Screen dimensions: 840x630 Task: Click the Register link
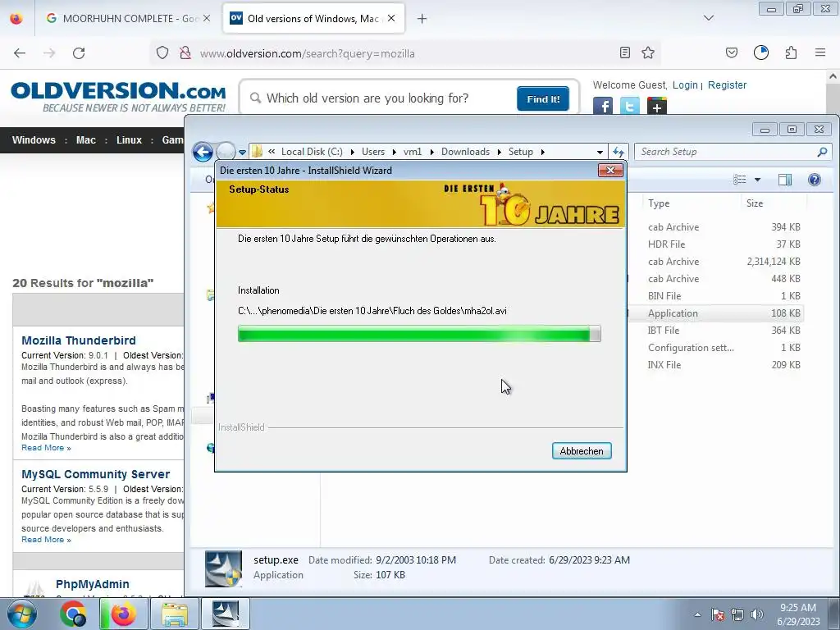[x=727, y=85]
